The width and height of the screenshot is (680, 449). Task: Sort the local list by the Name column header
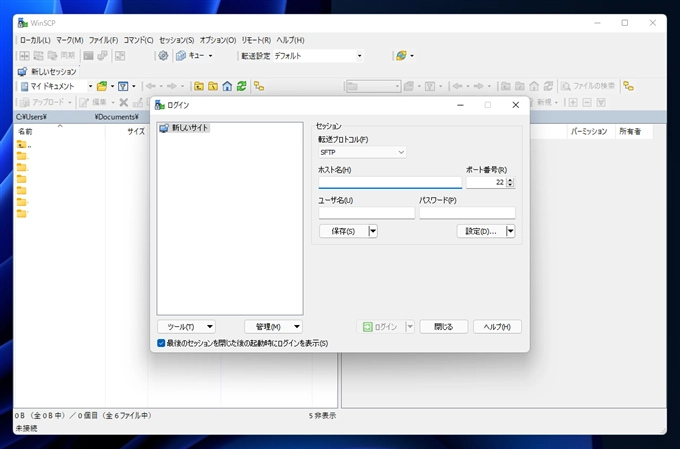(x=60, y=131)
